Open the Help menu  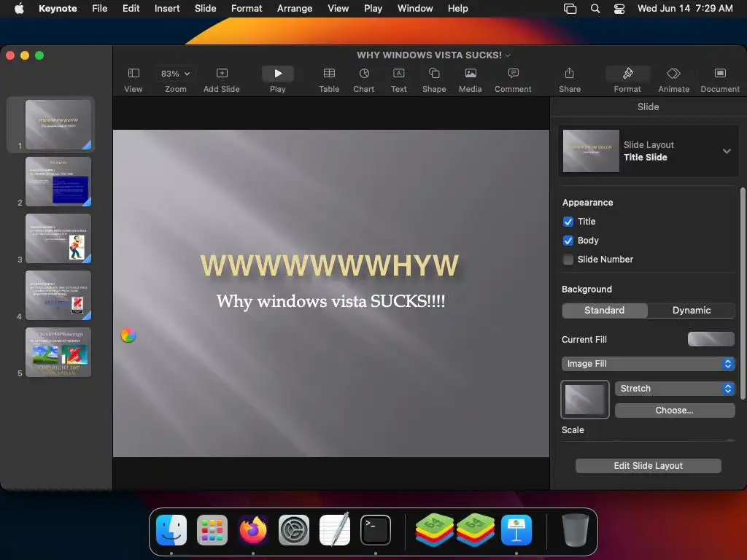458,8
